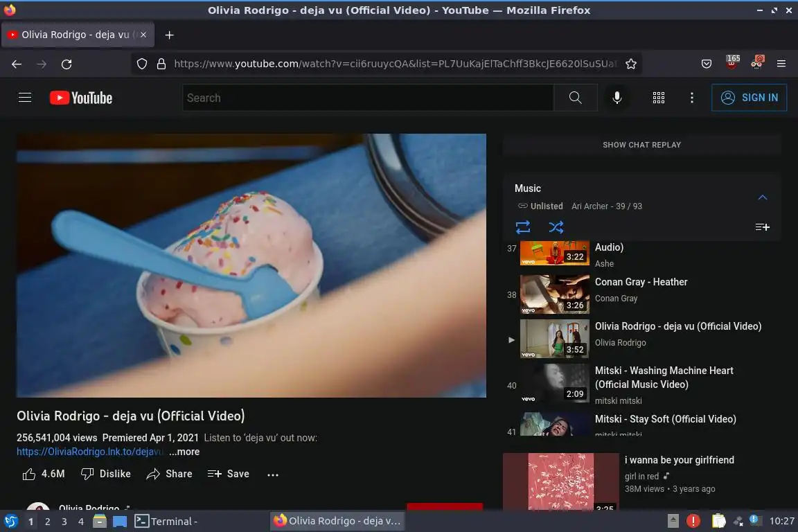Screen dimensions: 798x532
Task: Open Ari Archer playlist owner link
Action: point(589,206)
